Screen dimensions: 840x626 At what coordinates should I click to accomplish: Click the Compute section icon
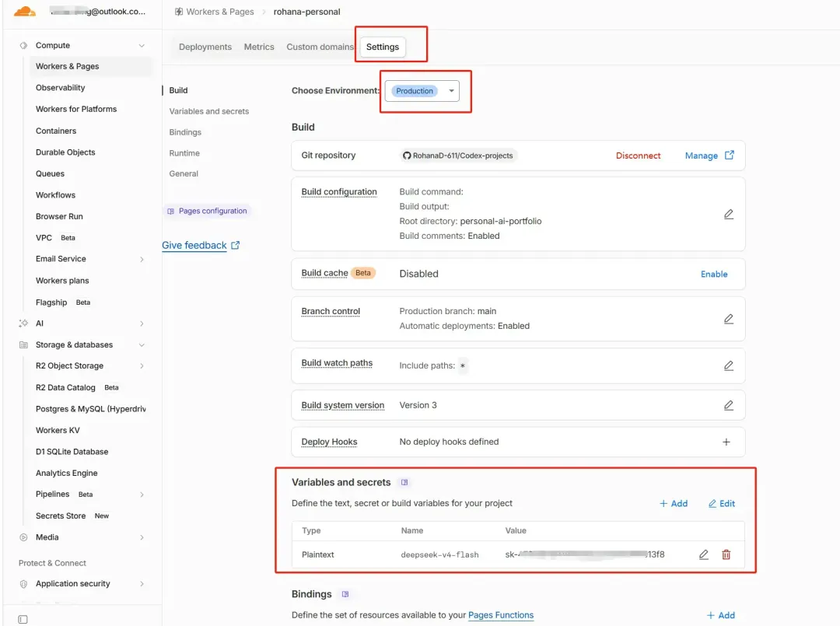coord(23,46)
